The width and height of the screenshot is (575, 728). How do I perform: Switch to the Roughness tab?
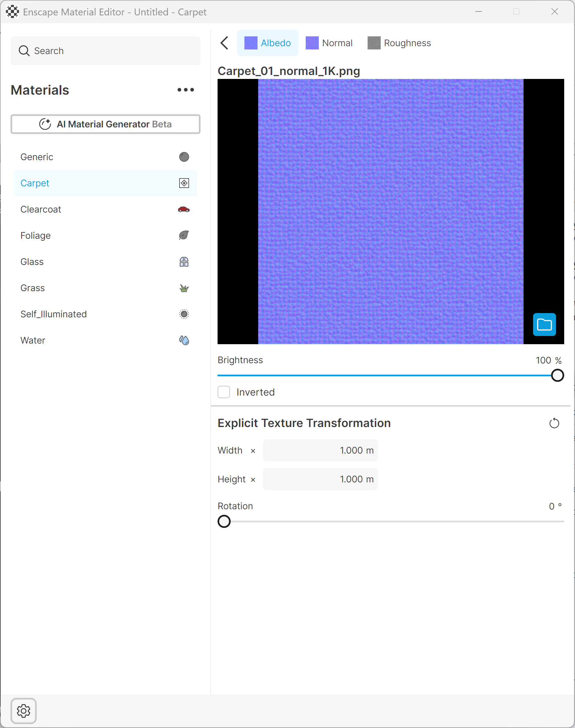click(399, 43)
